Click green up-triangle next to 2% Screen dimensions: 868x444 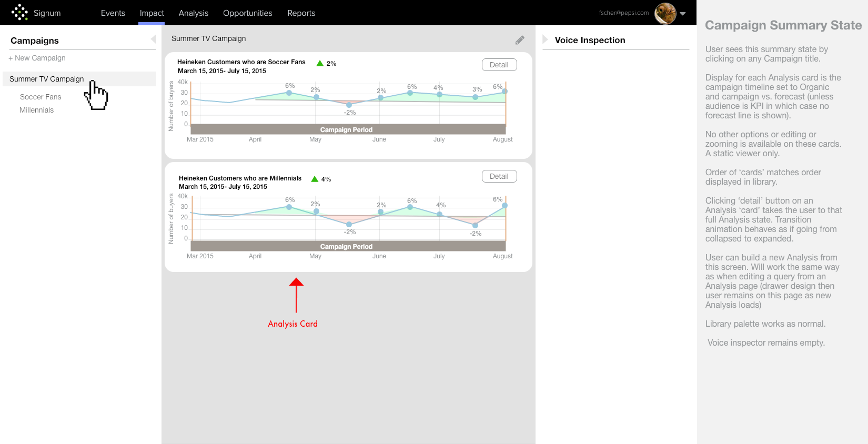(x=320, y=63)
